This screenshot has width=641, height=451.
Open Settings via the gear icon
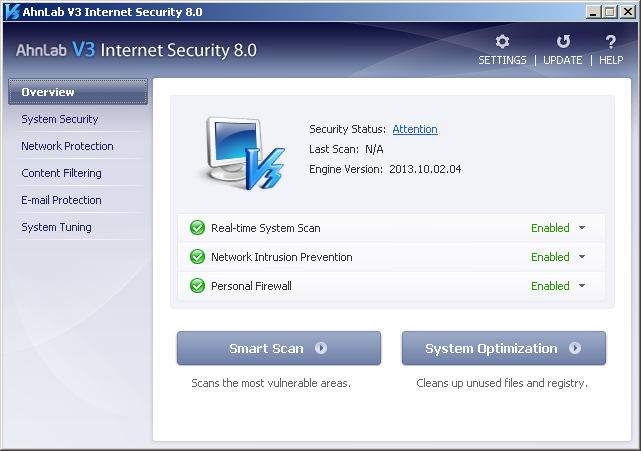click(502, 42)
